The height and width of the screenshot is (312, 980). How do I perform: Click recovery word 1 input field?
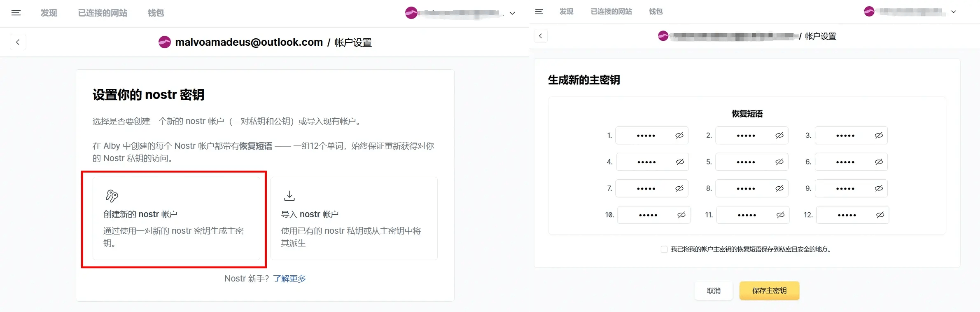[652, 136]
